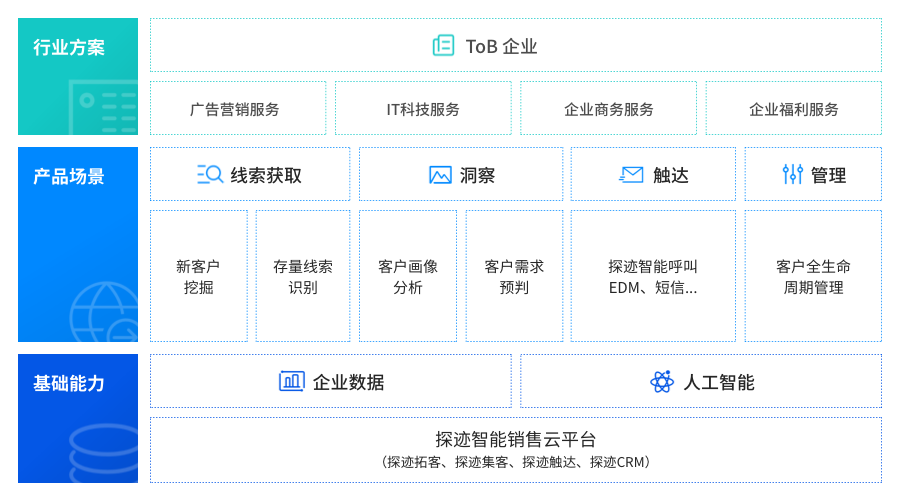Open the 广告营销服务 box

[x=238, y=108]
